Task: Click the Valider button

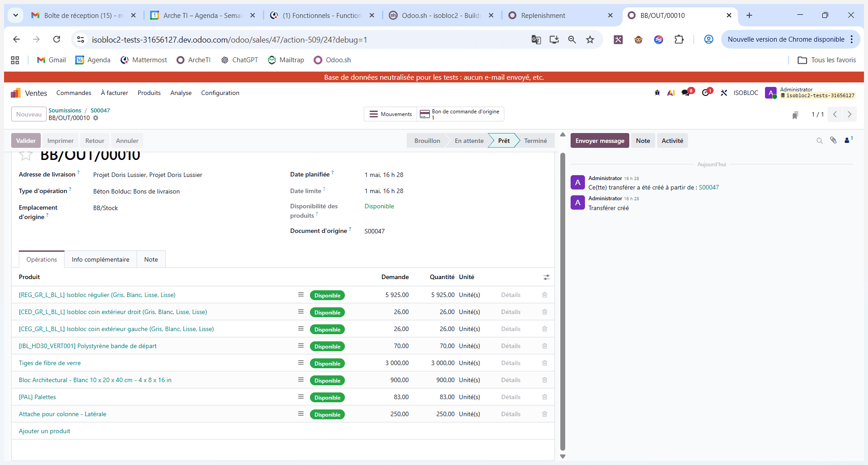Action: click(26, 141)
